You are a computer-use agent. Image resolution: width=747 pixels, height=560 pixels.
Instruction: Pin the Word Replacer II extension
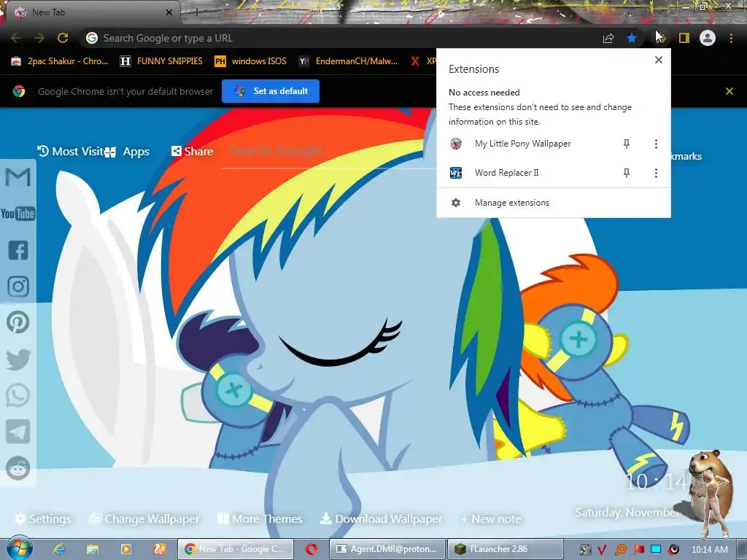(627, 173)
